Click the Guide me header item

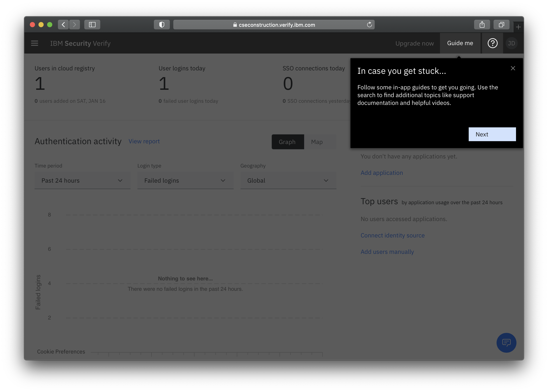[460, 43]
